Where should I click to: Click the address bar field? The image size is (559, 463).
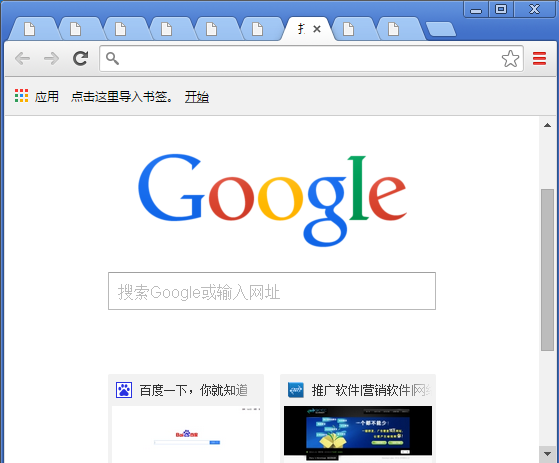(311, 58)
